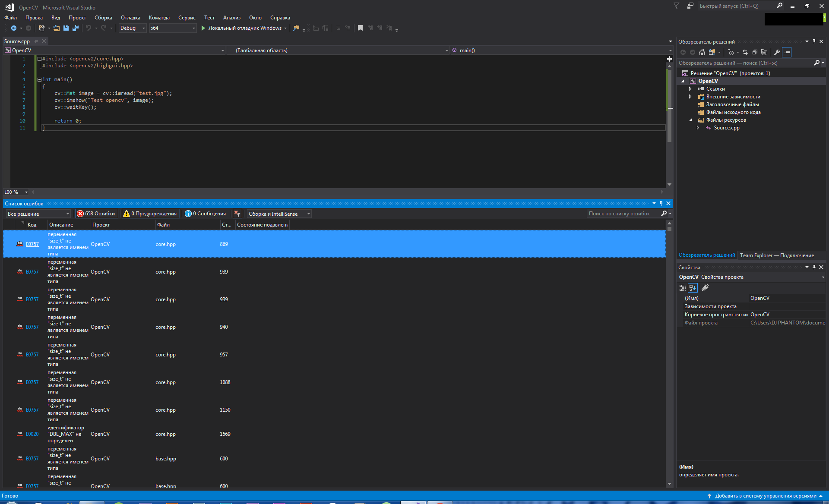Viewport: 829px width, 504px height.
Task: Open the Сборка menu
Action: pyautogui.click(x=103, y=18)
